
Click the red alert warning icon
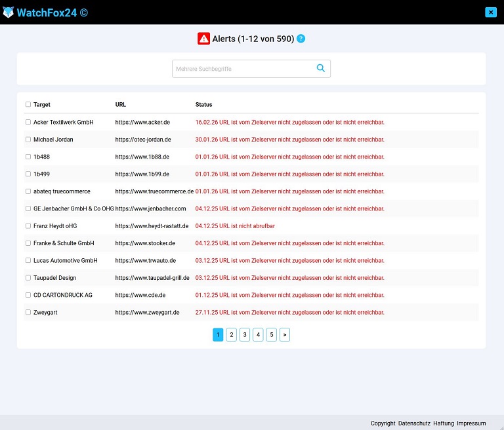tap(203, 39)
